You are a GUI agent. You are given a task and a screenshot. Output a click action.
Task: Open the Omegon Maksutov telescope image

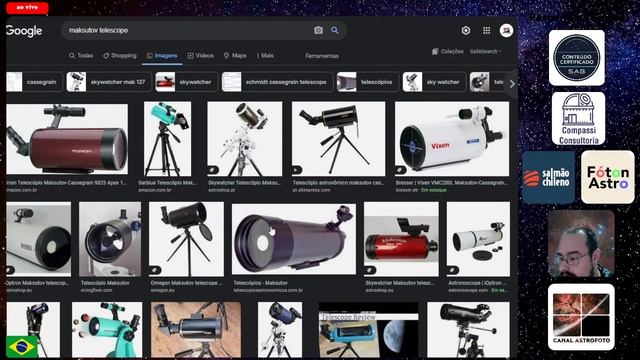[x=186, y=239]
